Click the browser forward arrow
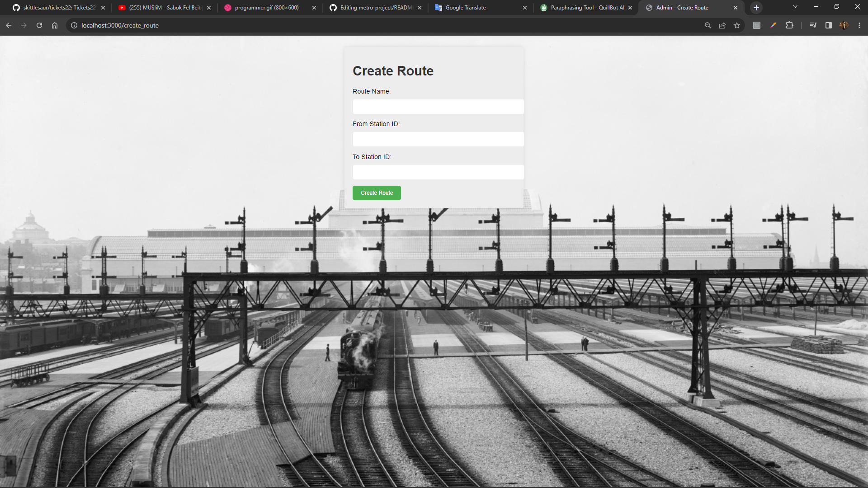Viewport: 868px width, 488px height. pos(24,25)
